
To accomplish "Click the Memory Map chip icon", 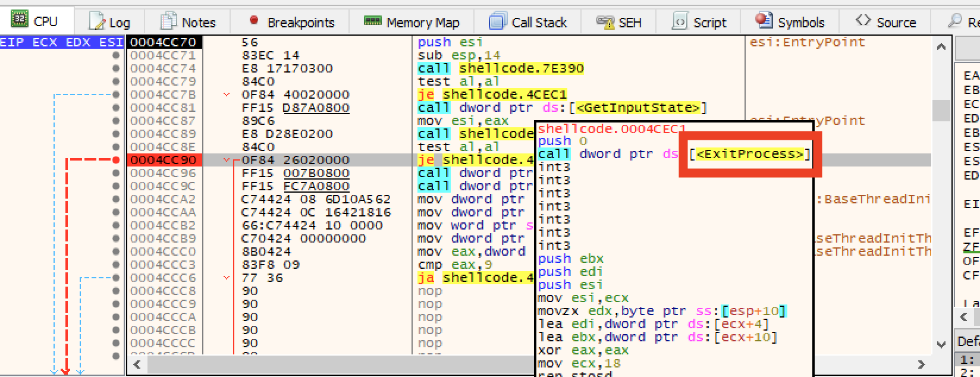I will 373,21.
